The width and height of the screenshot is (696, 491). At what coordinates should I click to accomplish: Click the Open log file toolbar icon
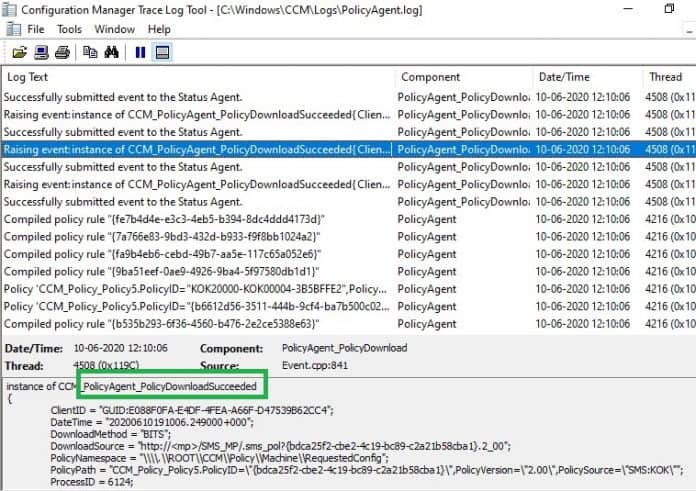20,52
